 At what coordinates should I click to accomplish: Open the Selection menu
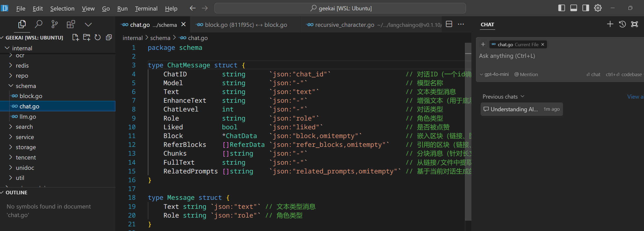[x=62, y=9]
